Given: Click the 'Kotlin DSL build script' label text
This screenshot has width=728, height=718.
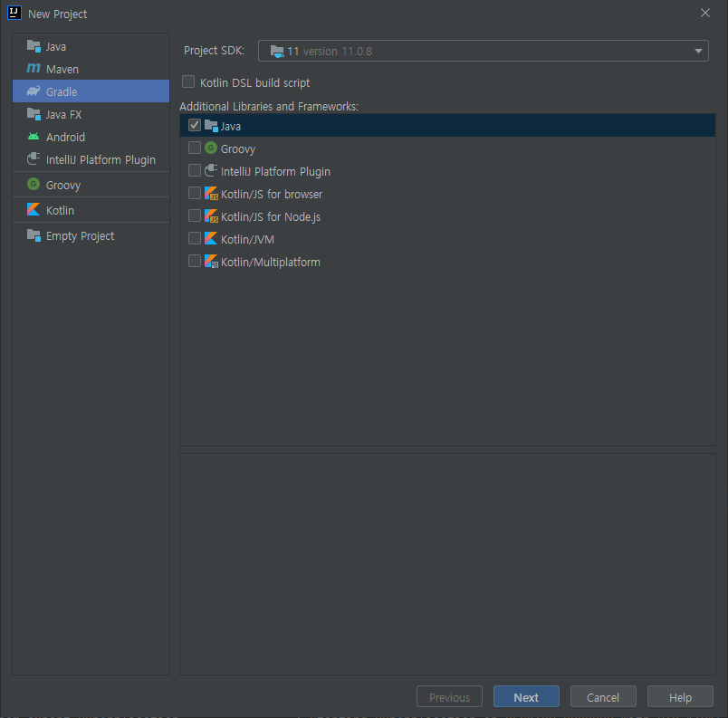Looking at the screenshot, I should point(255,82).
